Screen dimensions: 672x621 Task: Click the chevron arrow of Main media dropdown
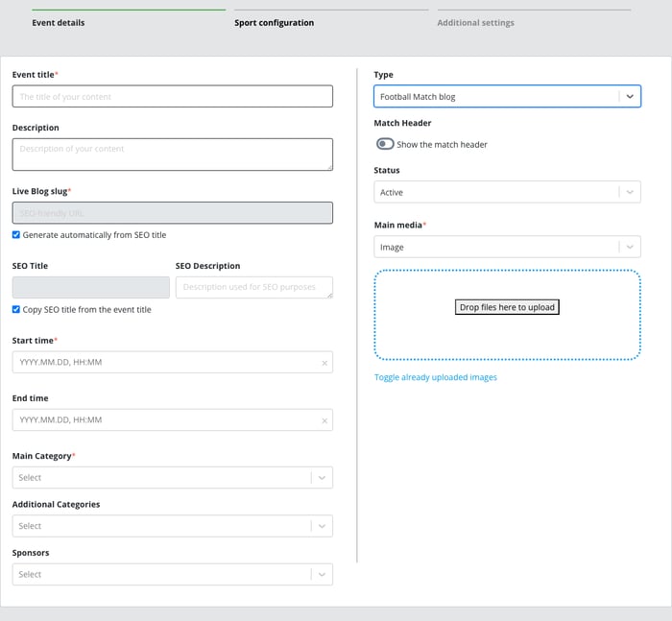pyautogui.click(x=630, y=247)
